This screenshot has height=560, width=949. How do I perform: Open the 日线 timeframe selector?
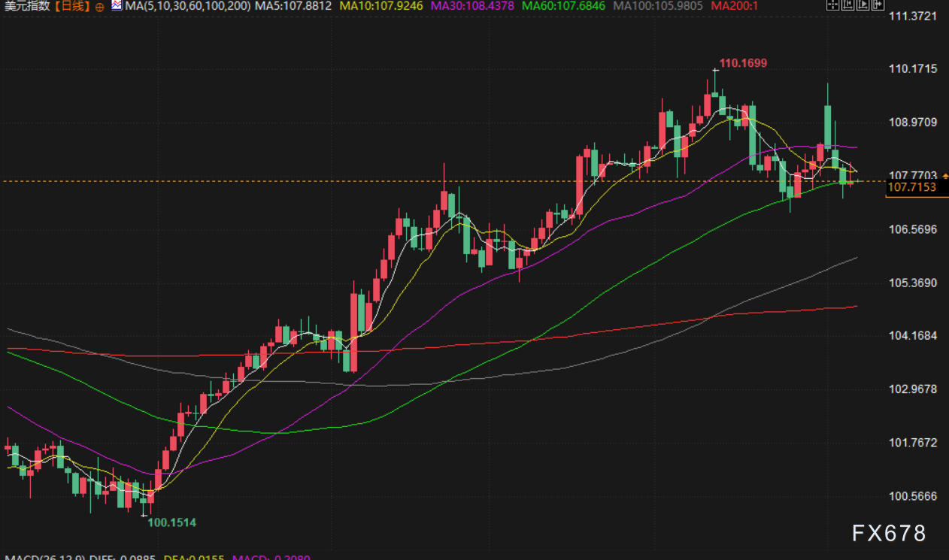click(72, 6)
